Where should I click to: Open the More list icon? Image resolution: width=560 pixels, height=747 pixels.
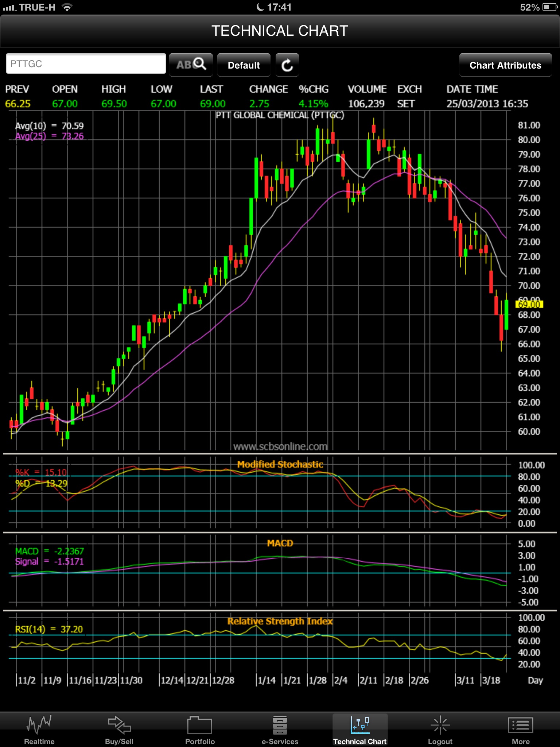pos(521,725)
